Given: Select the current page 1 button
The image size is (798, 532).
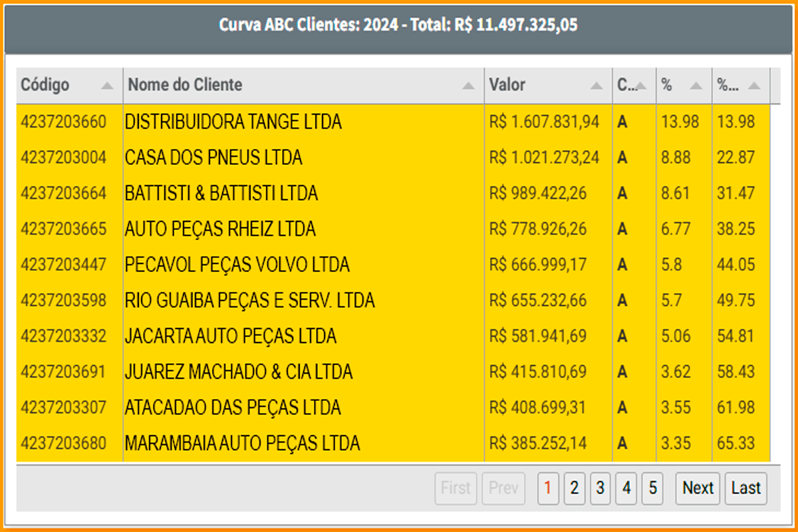Looking at the screenshot, I should point(549,488).
